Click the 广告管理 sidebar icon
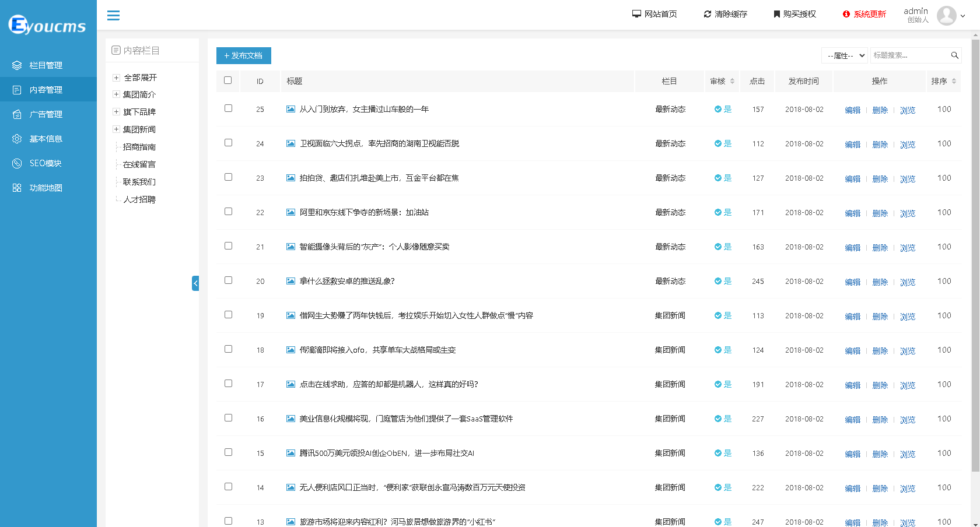 [17, 114]
